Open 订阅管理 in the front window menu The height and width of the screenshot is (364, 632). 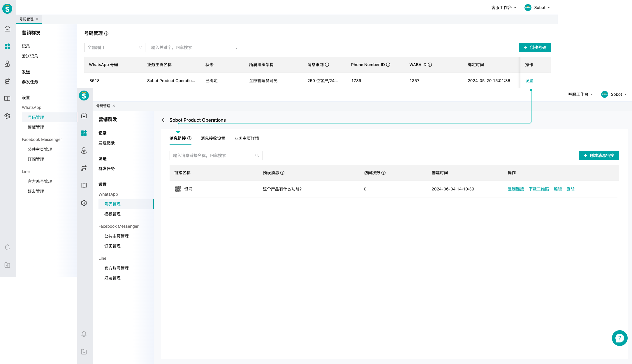pyautogui.click(x=112, y=246)
